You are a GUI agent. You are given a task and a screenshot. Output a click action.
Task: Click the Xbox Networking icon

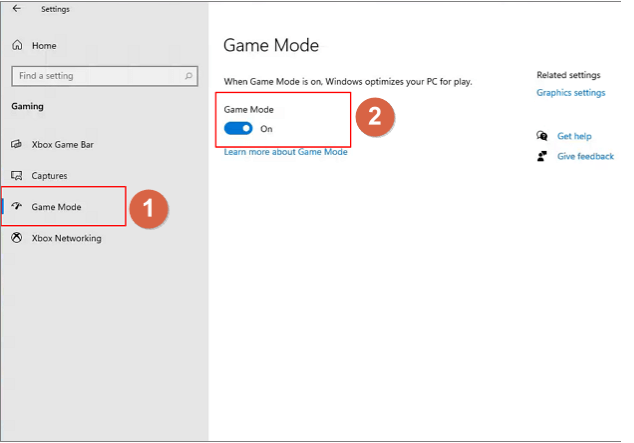pos(17,237)
